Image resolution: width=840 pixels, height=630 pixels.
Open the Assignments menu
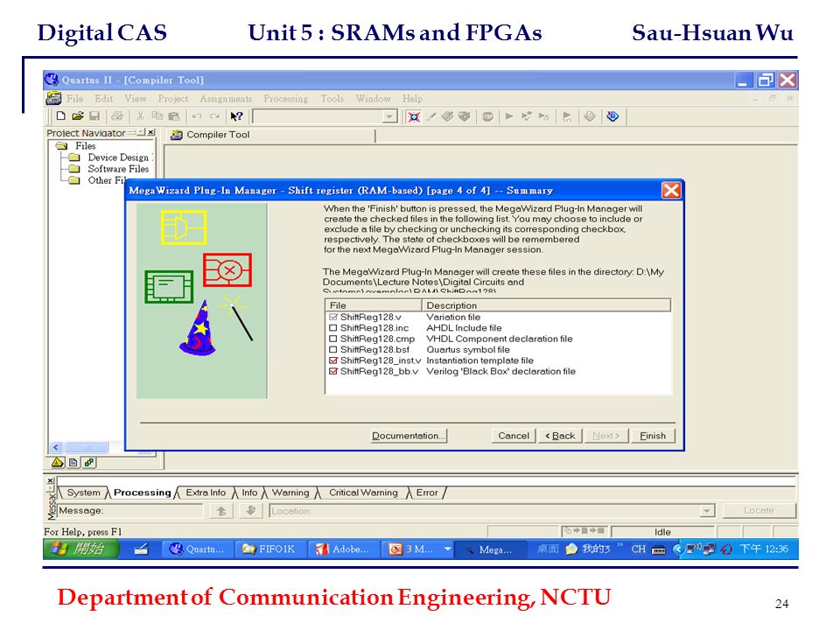[x=226, y=99]
